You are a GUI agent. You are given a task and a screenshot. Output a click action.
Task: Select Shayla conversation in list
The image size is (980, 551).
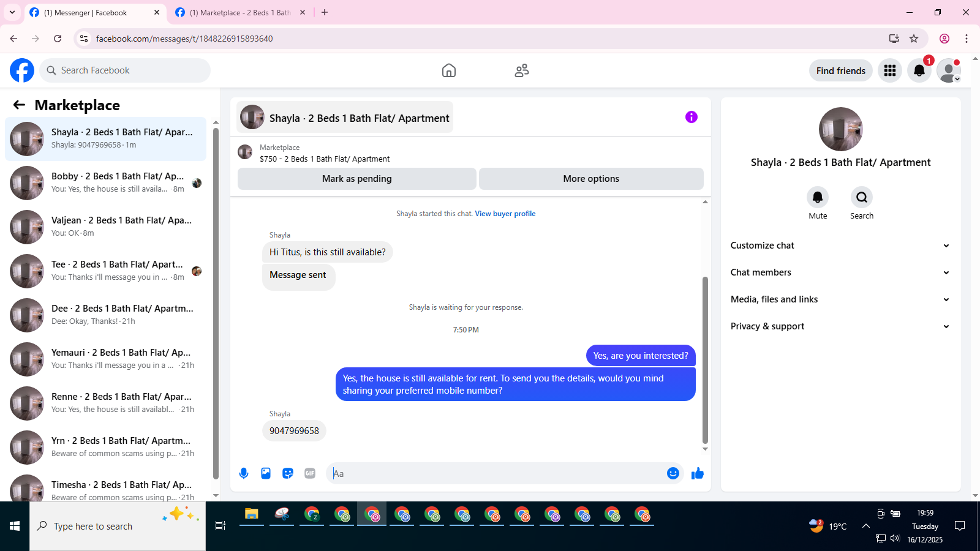tap(105, 139)
